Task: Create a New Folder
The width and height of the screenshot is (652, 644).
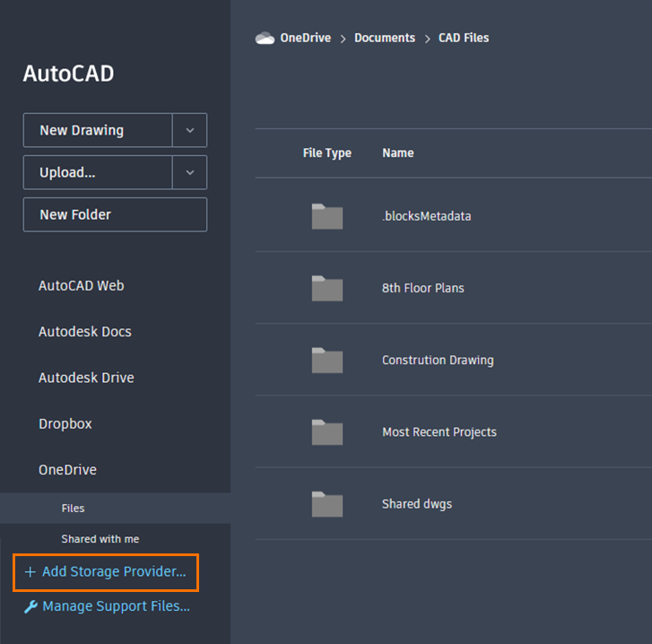Action: (x=115, y=214)
